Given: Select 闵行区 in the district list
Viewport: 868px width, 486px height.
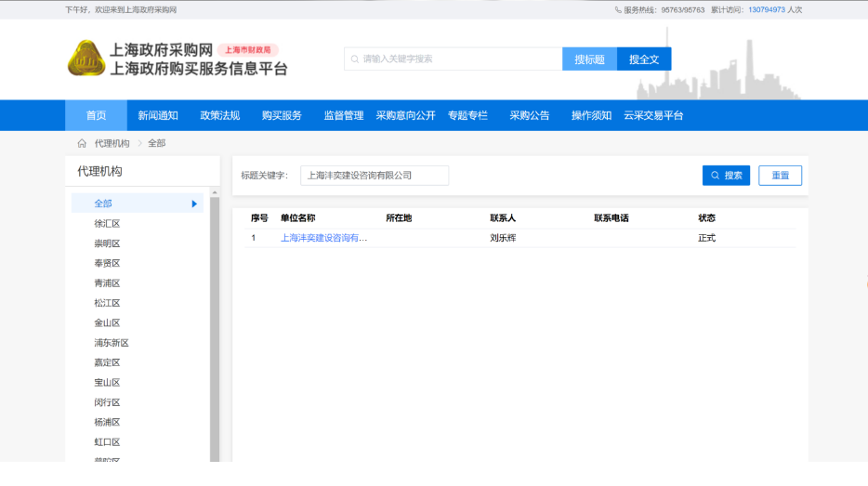Looking at the screenshot, I should click(x=108, y=402).
